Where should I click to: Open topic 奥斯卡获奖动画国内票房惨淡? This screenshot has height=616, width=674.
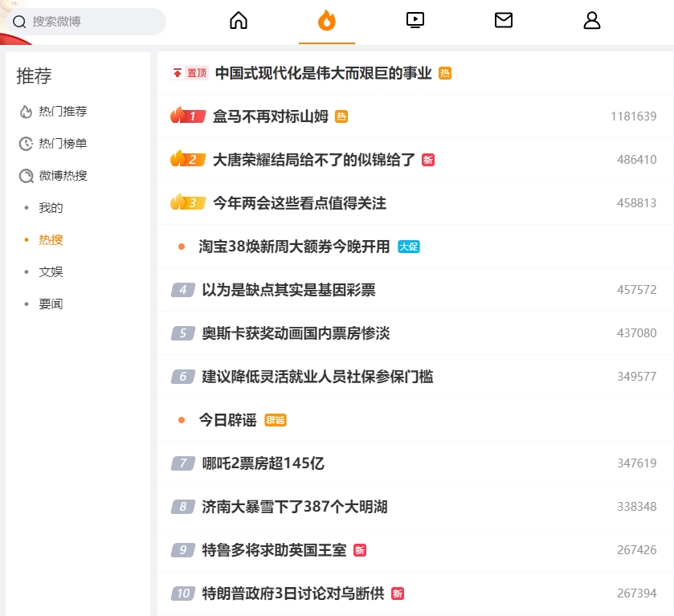tap(296, 333)
